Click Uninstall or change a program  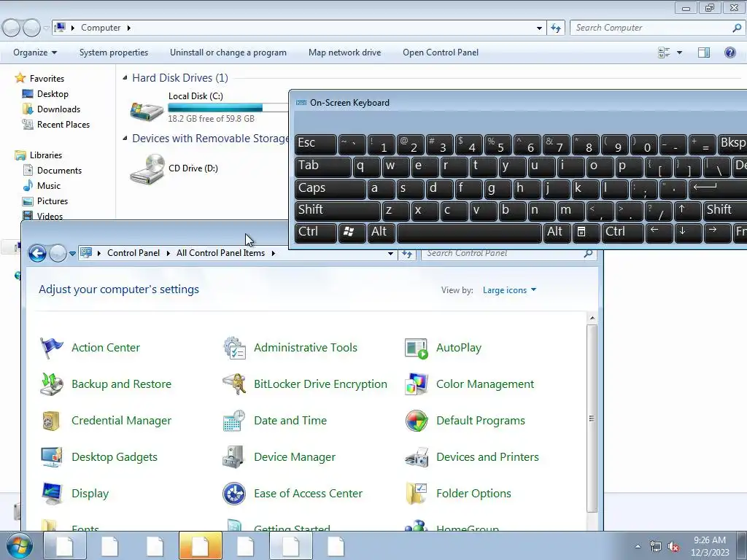click(228, 52)
